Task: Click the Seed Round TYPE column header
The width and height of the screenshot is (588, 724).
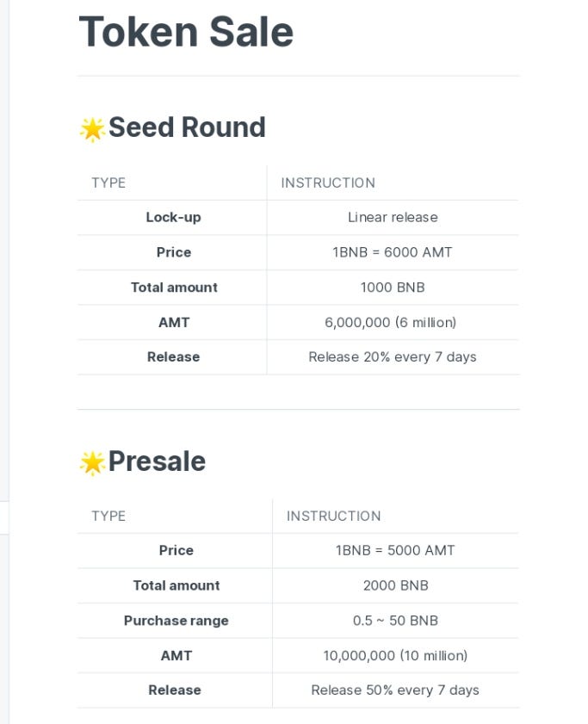Action: click(x=108, y=183)
